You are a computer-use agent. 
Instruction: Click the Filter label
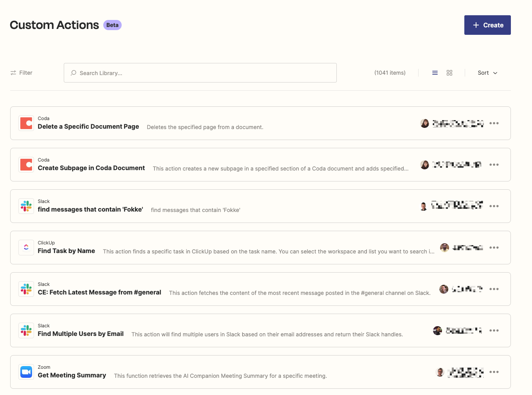click(x=26, y=72)
